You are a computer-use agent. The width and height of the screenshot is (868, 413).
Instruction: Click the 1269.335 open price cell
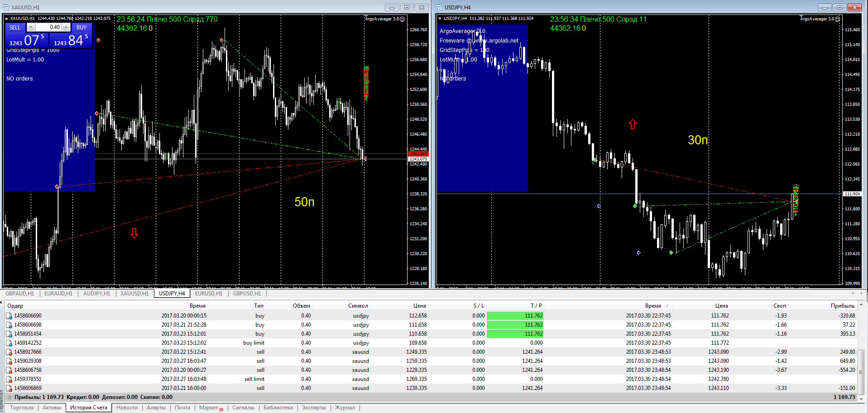[417, 379]
